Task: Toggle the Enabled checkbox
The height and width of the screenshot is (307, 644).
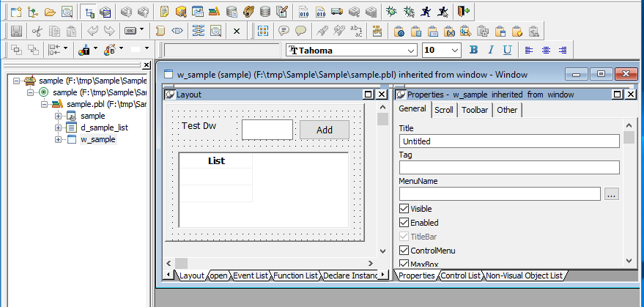Action: [x=404, y=223]
